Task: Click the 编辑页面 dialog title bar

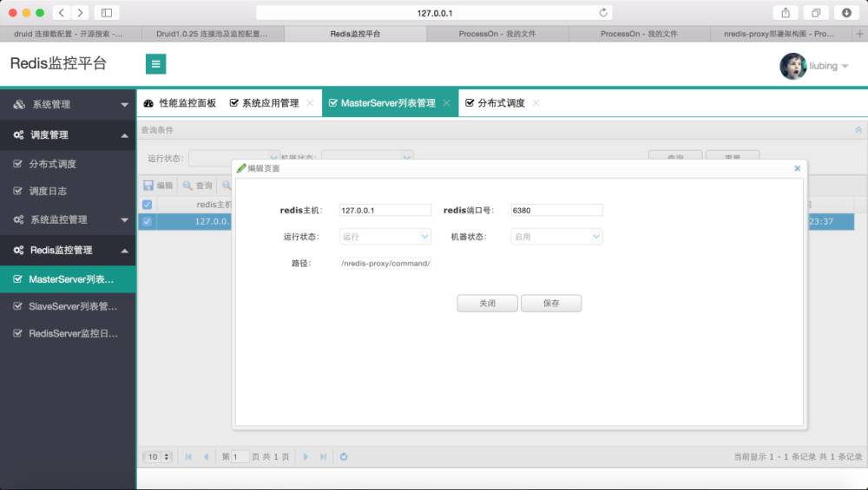Action: (x=519, y=168)
